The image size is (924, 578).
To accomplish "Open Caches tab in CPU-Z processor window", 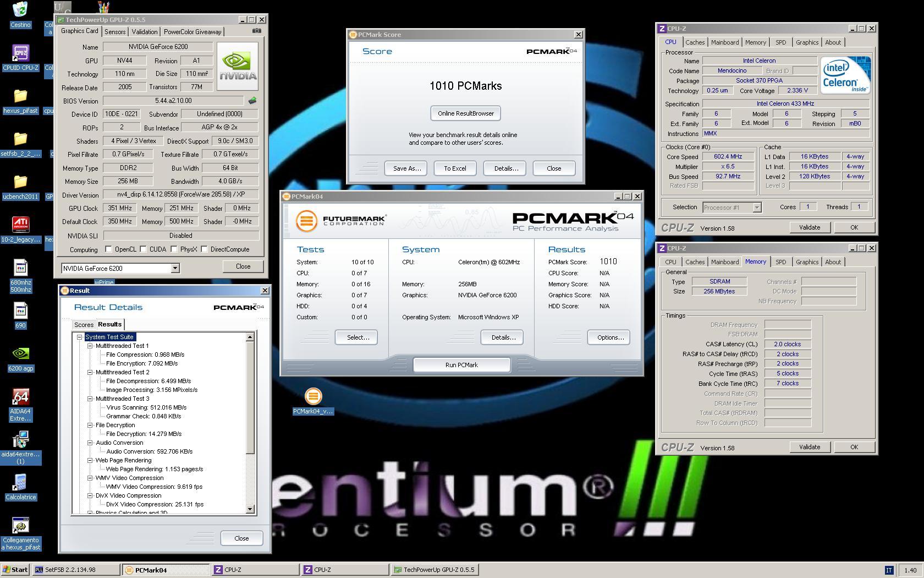I will point(695,42).
